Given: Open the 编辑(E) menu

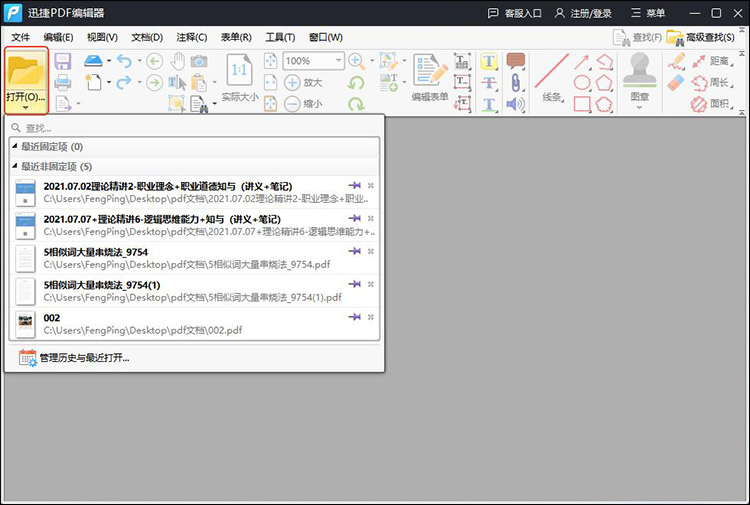Looking at the screenshot, I should tap(58, 37).
